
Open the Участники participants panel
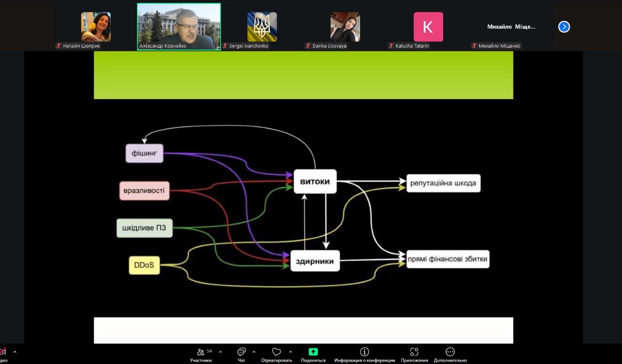pos(201,352)
